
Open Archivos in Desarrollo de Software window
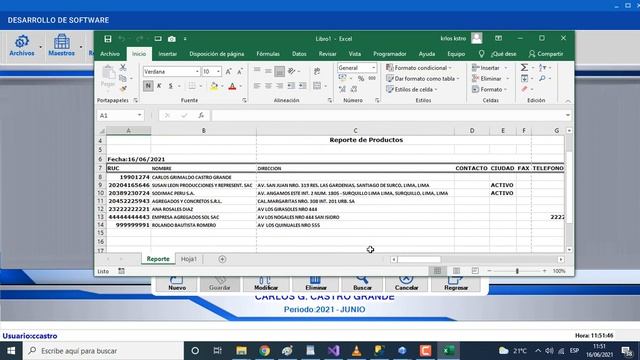[x=22, y=45]
